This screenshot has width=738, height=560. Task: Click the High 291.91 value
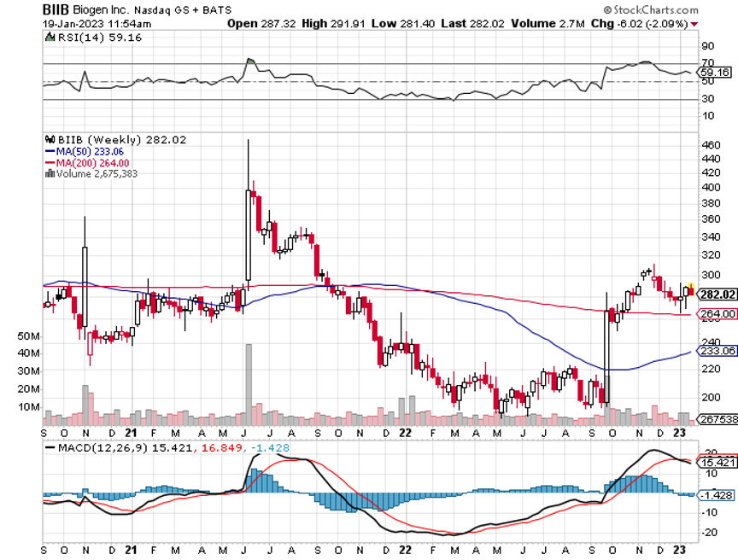coord(333,24)
